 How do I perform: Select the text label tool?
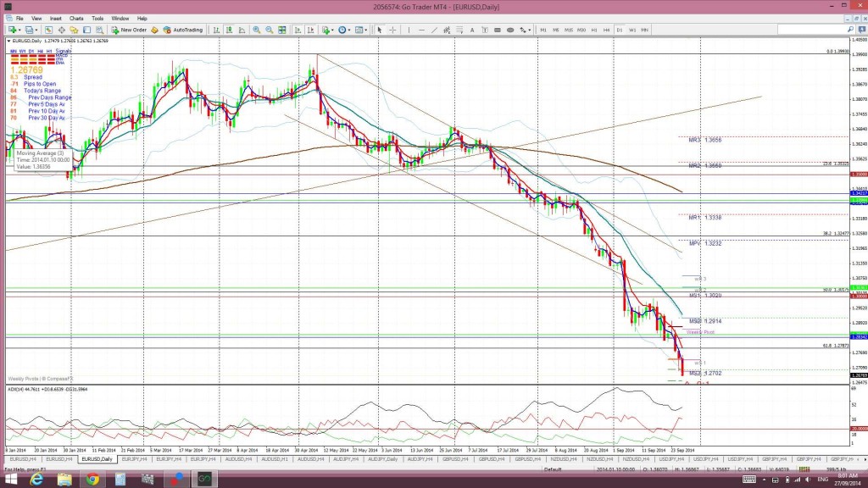(485, 30)
